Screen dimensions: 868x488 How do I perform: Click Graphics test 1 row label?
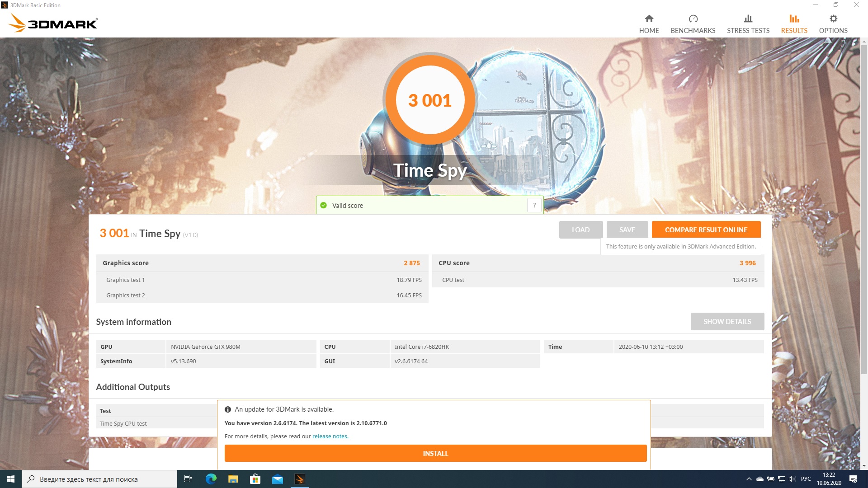(125, 280)
